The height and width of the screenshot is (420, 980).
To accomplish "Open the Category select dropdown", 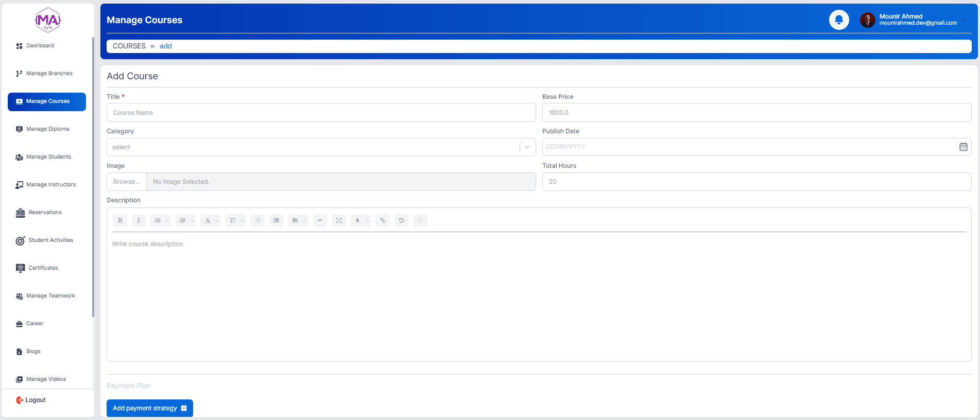I will (x=321, y=147).
